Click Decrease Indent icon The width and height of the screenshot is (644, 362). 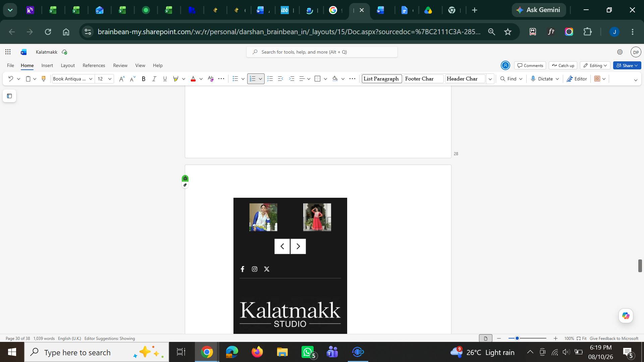[281, 79]
